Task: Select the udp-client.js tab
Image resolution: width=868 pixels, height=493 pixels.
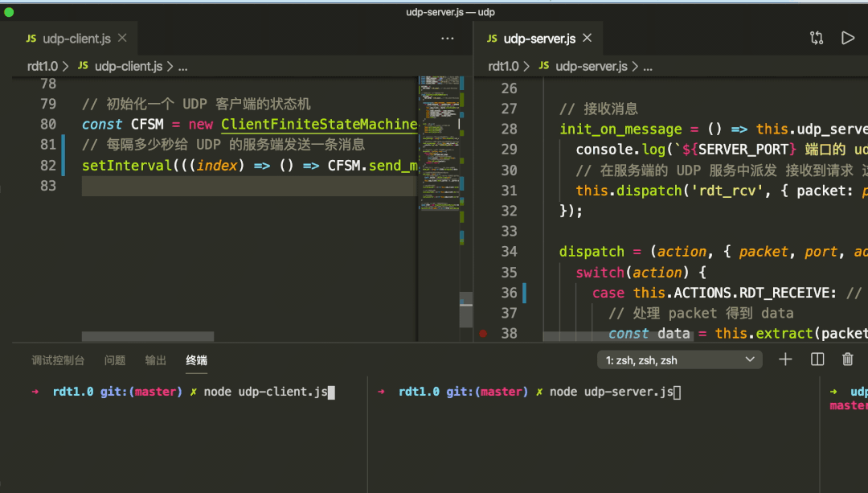Action: (x=77, y=39)
